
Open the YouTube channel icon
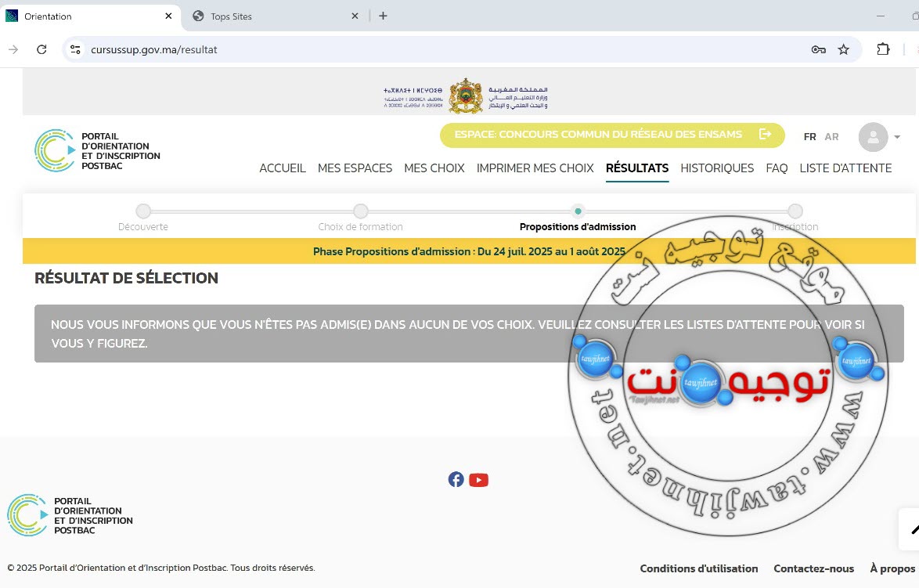point(479,480)
